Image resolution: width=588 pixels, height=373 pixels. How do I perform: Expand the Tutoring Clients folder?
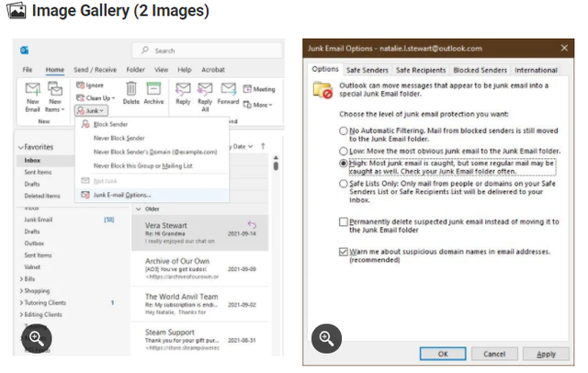click(x=21, y=303)
